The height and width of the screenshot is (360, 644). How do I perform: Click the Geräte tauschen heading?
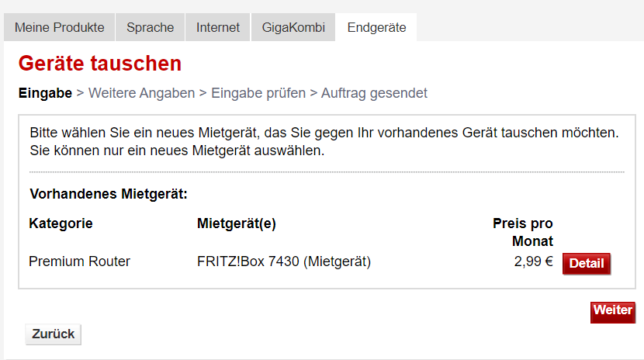[x=100, y=64]
